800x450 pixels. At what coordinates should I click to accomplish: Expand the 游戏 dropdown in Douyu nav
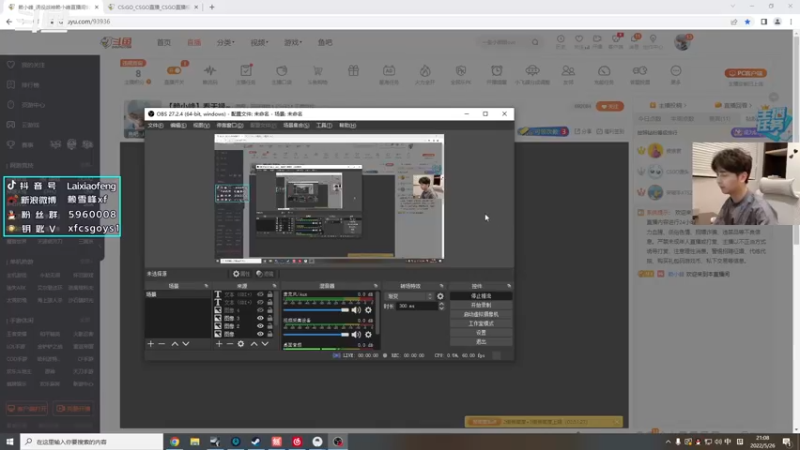293,42
